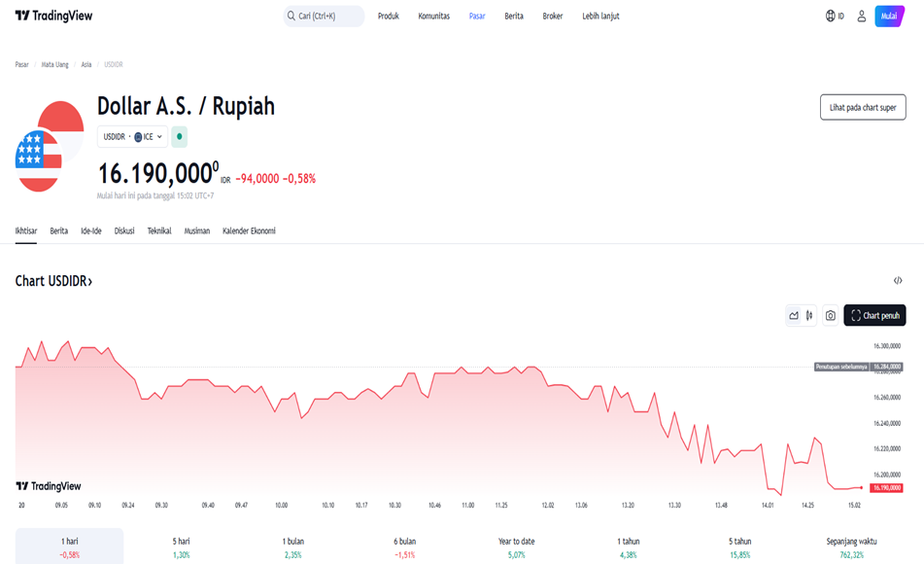
Task: Switch to candlestick chart style
Action: pyautogui.click(x=809, y=315)
